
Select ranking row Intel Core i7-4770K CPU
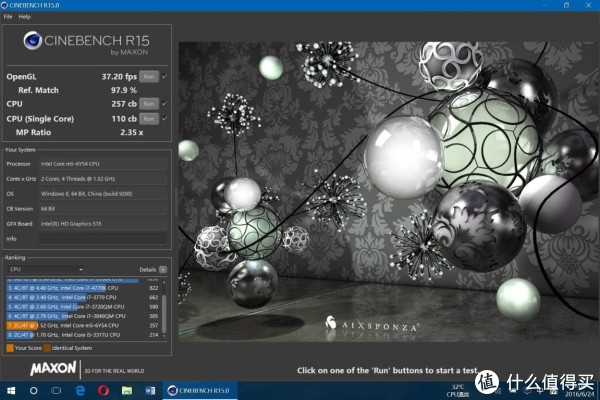[83, 288]
